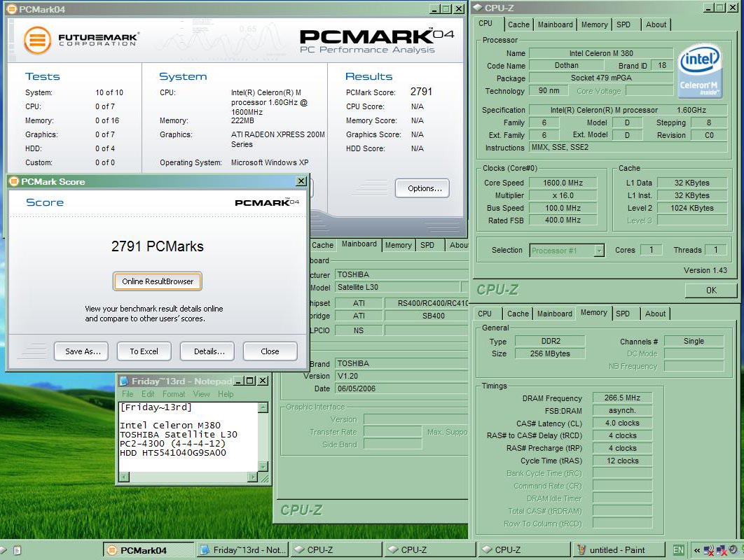Click Satellite L30 model field

coord(398,287)
